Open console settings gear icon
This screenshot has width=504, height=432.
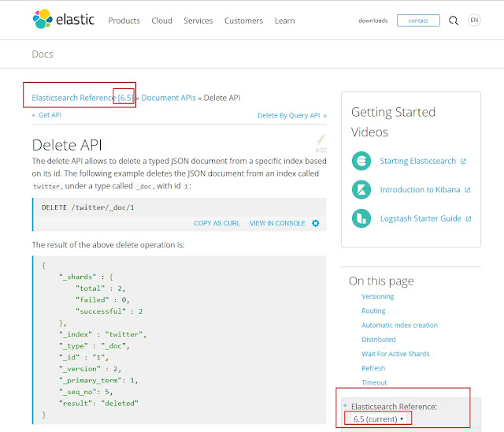(316, 223)
